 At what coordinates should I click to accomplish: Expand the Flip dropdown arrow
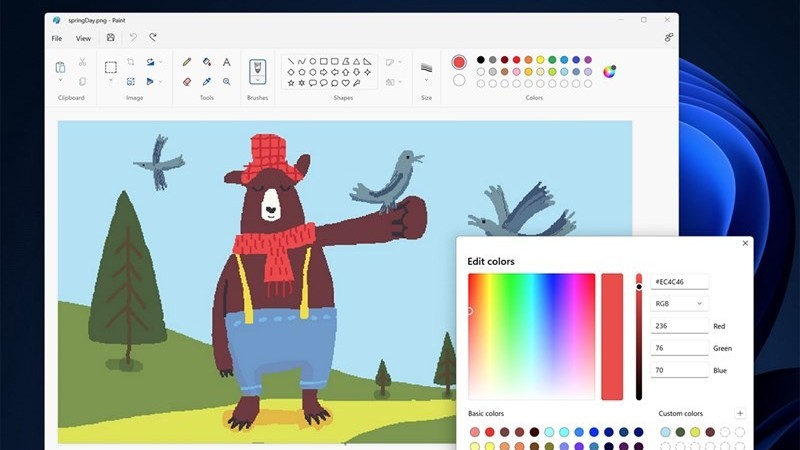(x=161, y=82)
